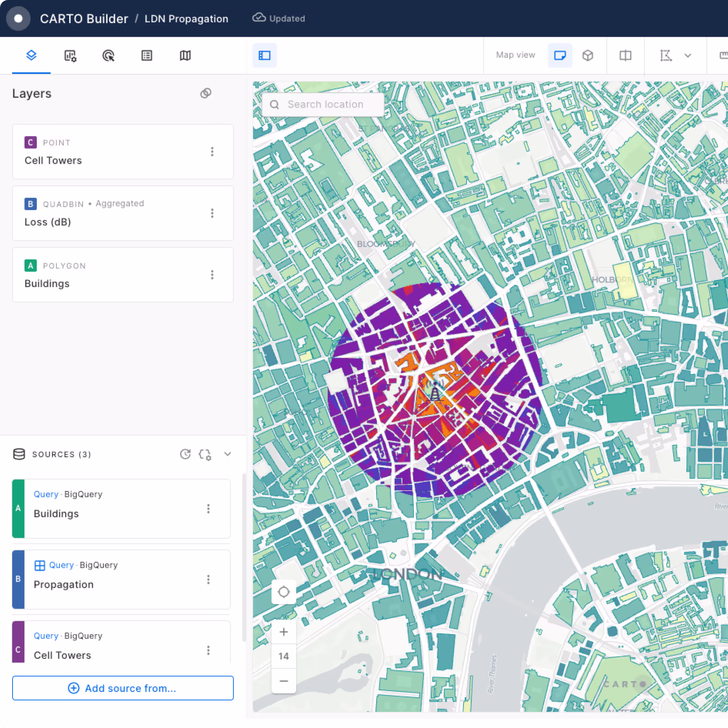The width and height of the screenshot is (728, 728).
Task: Open the Interactions tab icon
Action: coord(108,55)
